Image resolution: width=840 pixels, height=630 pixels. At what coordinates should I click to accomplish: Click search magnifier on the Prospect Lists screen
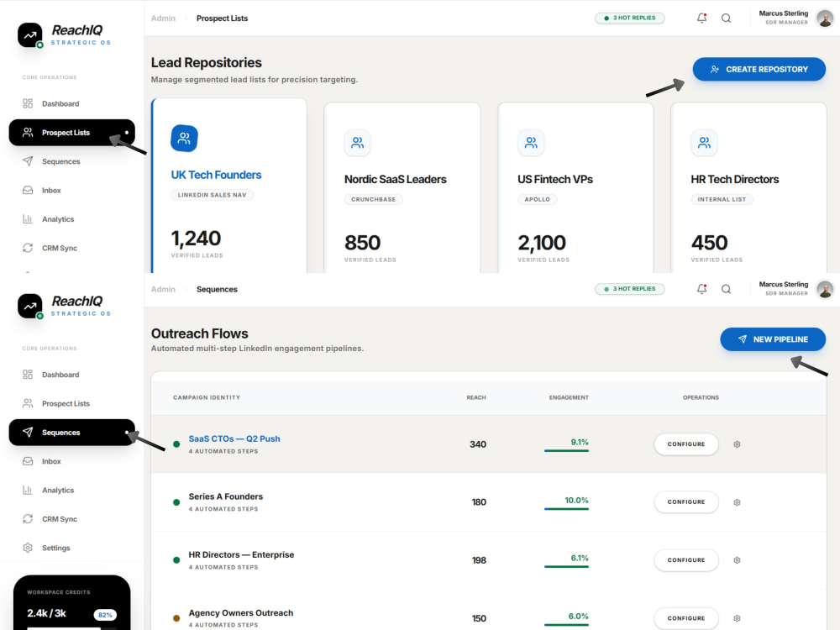[726, 18]
